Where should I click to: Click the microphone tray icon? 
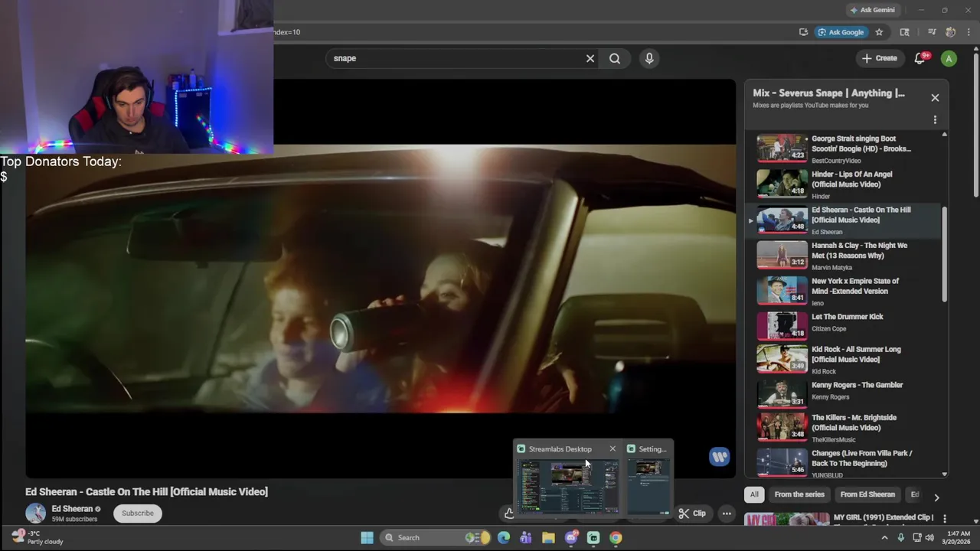[x=900, y=538]
